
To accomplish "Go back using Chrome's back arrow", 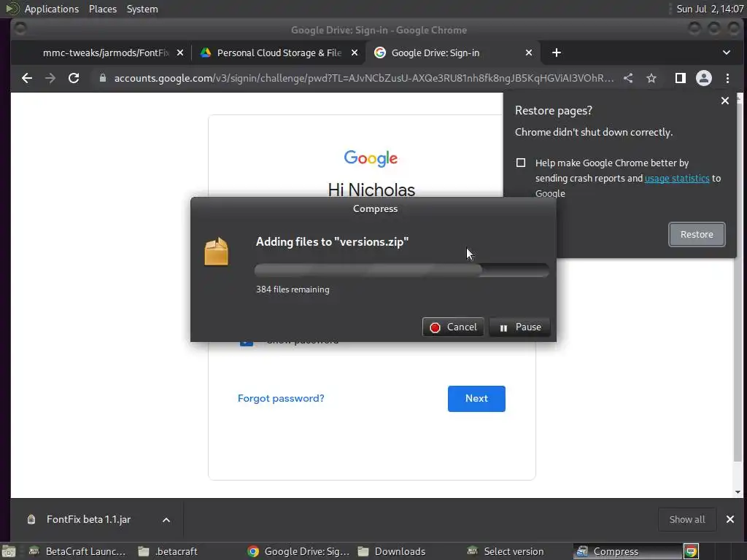I will pyautogui.click(x=27, y=78).
